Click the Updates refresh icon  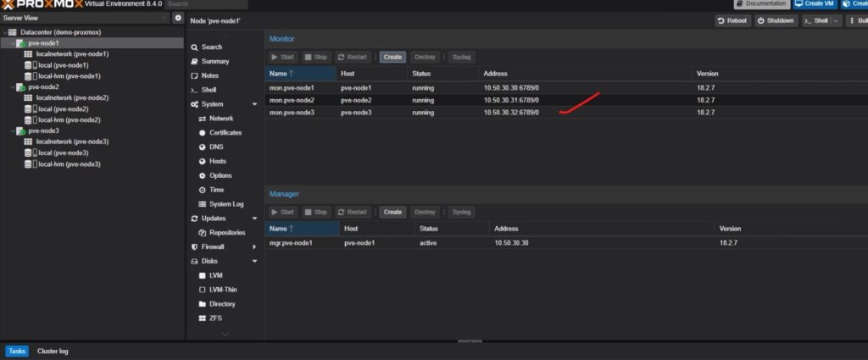point(194,219)
